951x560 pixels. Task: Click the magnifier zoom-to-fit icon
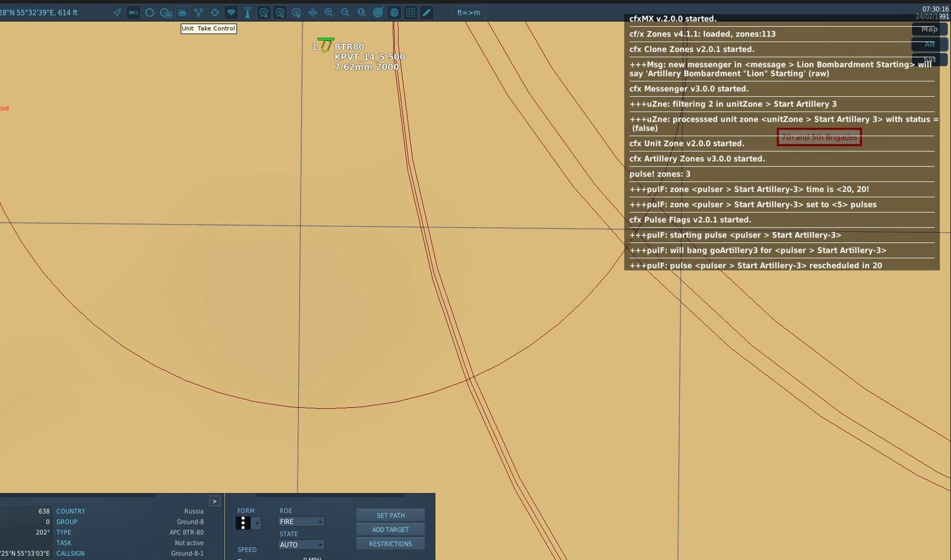point(362,13)
